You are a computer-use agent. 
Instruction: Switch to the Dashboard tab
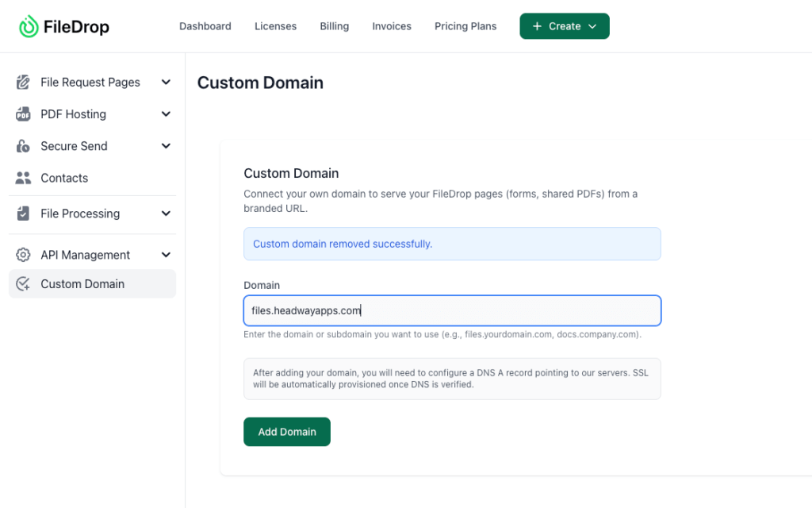[x=205, y=25]
